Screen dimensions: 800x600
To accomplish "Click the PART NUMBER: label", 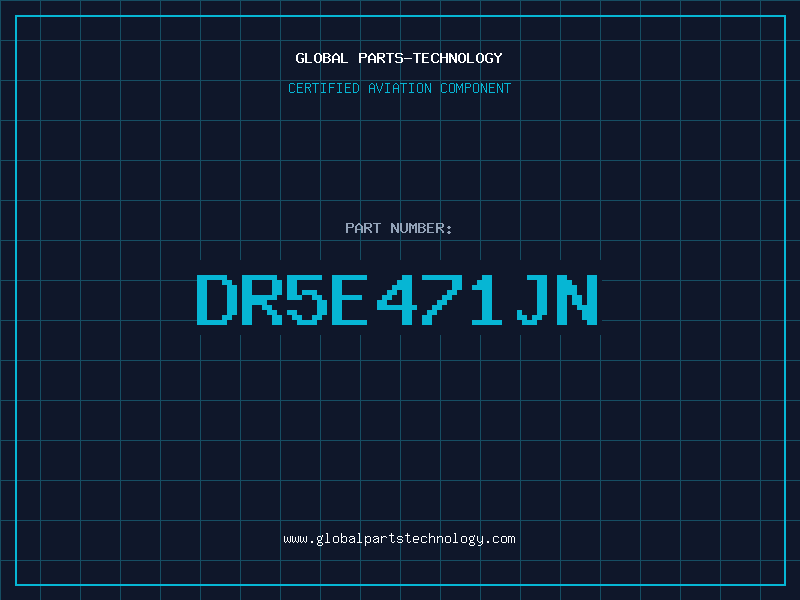I will tap(399, 228).
